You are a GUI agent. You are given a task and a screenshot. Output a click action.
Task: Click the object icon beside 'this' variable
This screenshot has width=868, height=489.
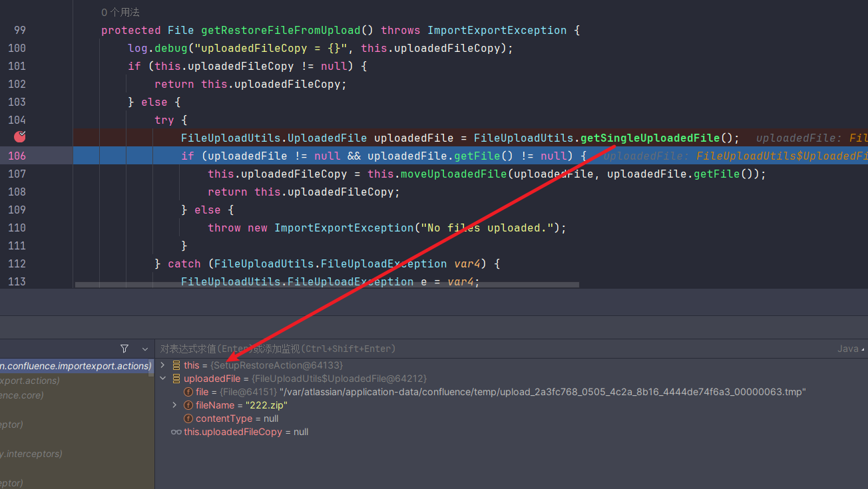pyautogui.click(x=176, y=365)
